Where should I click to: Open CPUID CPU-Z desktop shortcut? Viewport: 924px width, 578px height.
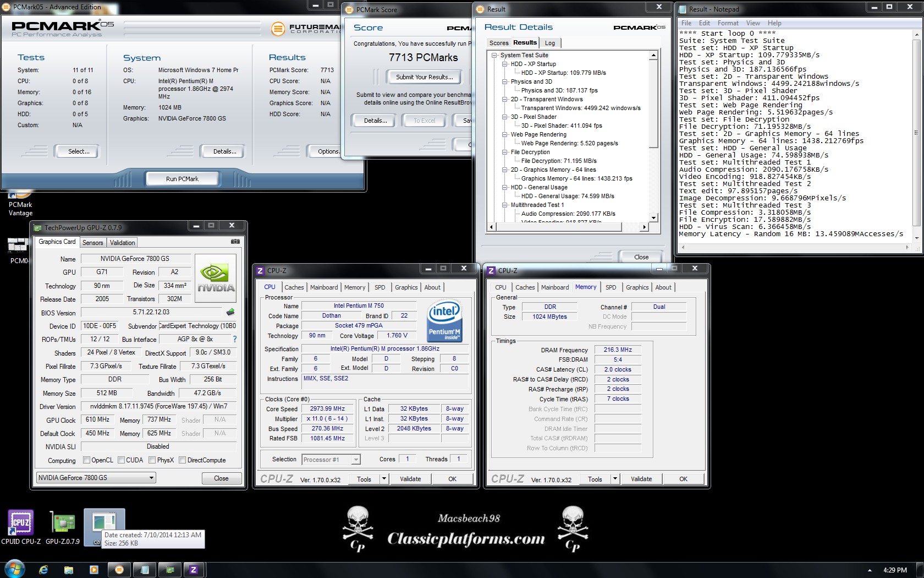[x=21, y=527]
